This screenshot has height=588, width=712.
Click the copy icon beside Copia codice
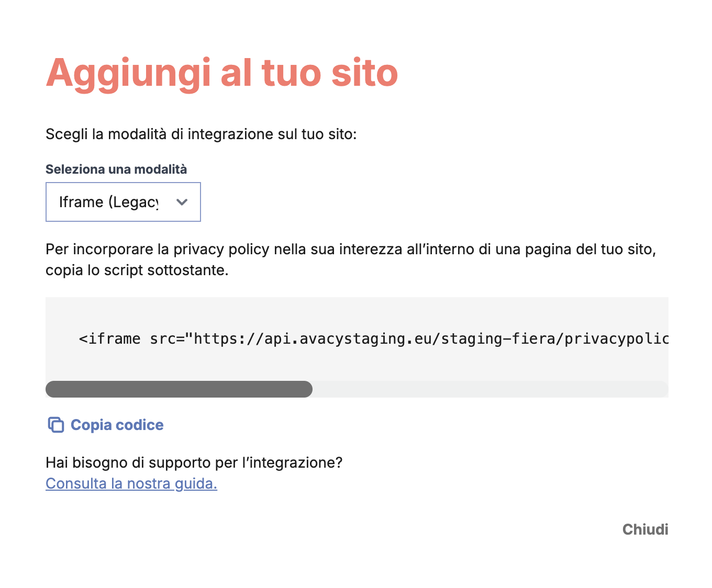click(x=56, y=425)
